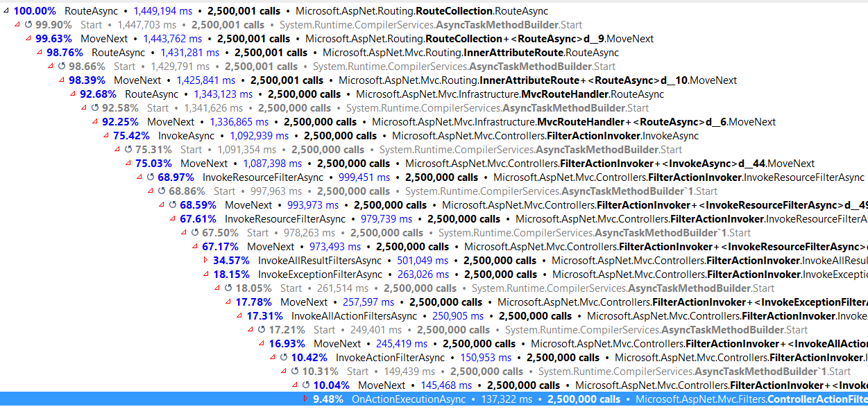The height and width of the screenshot is (409, 868).
Task: Collapse the 75.42% InvokeAsync node
Action: tap(105, 136)
